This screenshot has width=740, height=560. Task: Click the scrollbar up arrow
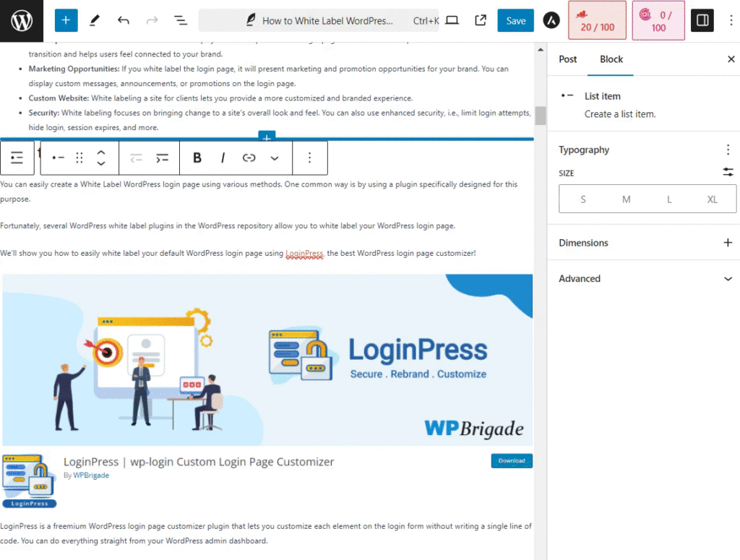click(541, 50)
